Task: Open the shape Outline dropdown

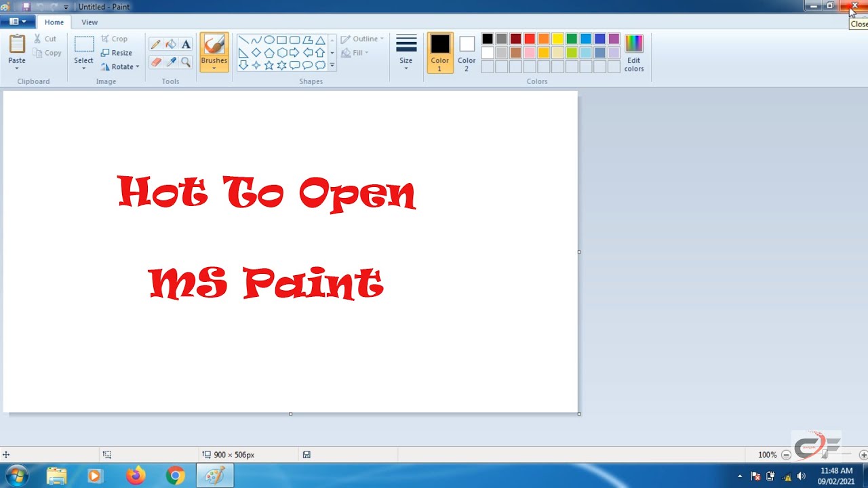Action: [362, 39]
